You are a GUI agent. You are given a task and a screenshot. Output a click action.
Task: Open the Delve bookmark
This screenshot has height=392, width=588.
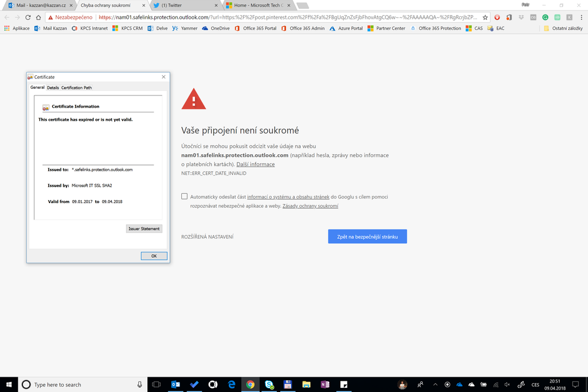[x=158, y=28]
